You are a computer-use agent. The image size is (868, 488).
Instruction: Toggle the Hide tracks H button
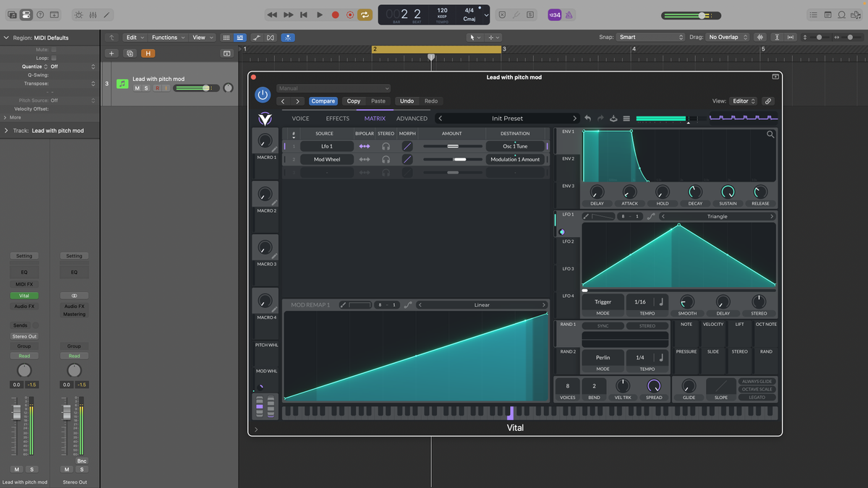(148, 53)
